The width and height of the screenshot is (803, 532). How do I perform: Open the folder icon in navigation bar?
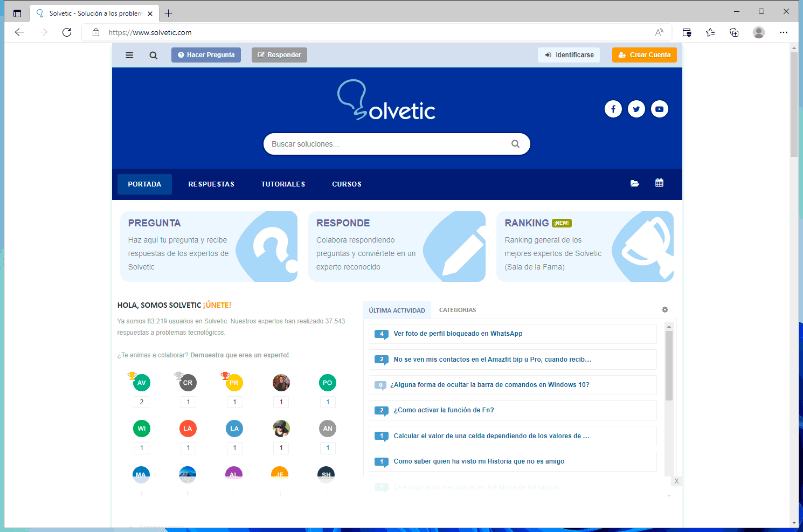point(635,183)
